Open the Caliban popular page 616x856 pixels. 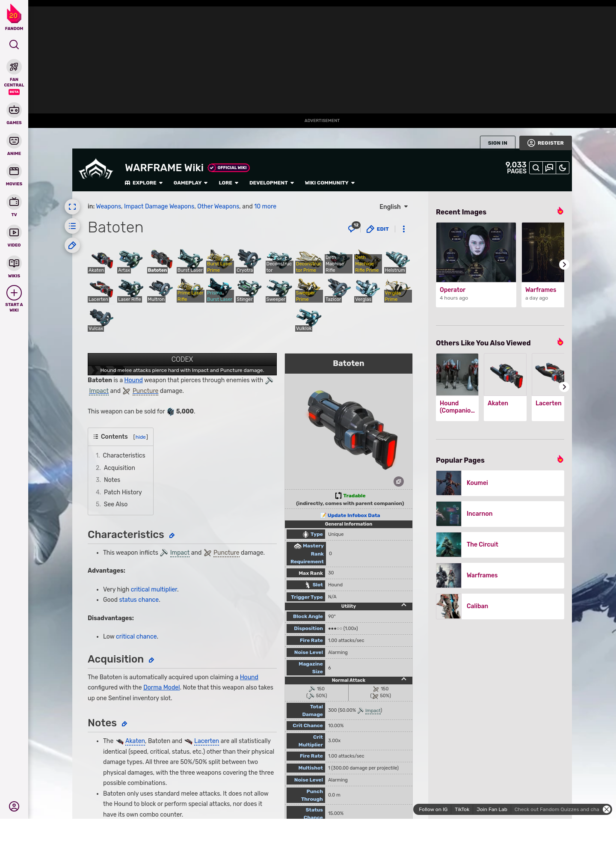pos(500,606)
